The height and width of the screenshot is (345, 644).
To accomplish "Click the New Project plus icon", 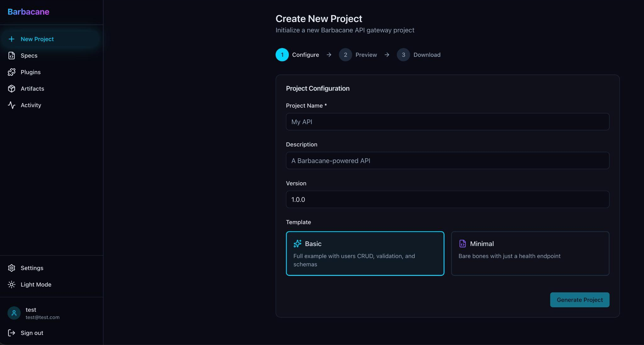I will click(x=12, y=39).
